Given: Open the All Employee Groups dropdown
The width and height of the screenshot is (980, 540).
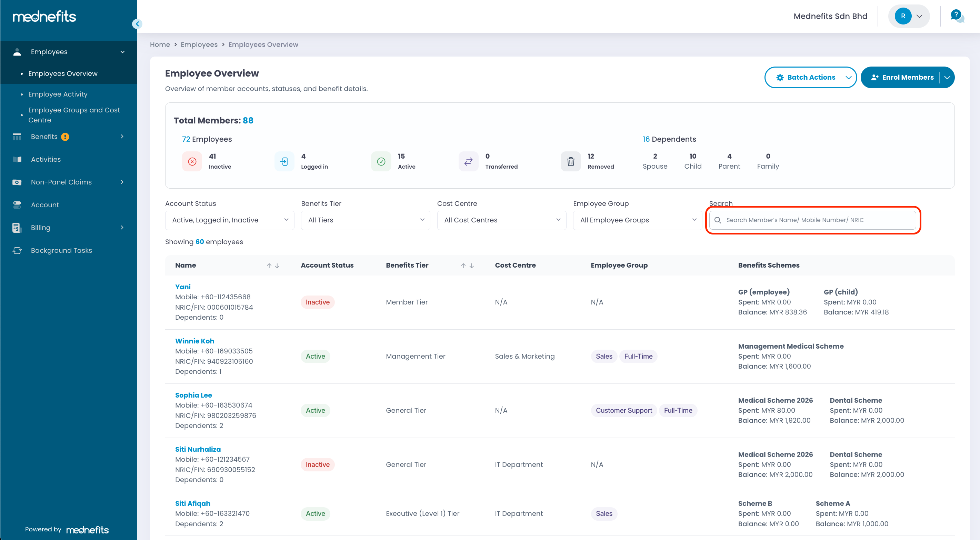Looking at the screenshot, I should 637,220.
